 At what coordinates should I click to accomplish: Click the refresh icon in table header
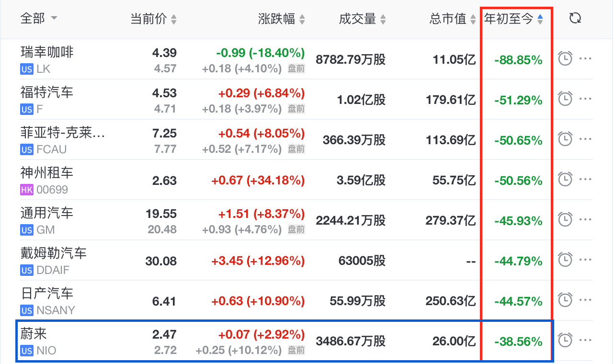pyautogui.click(x=575, y=19)
